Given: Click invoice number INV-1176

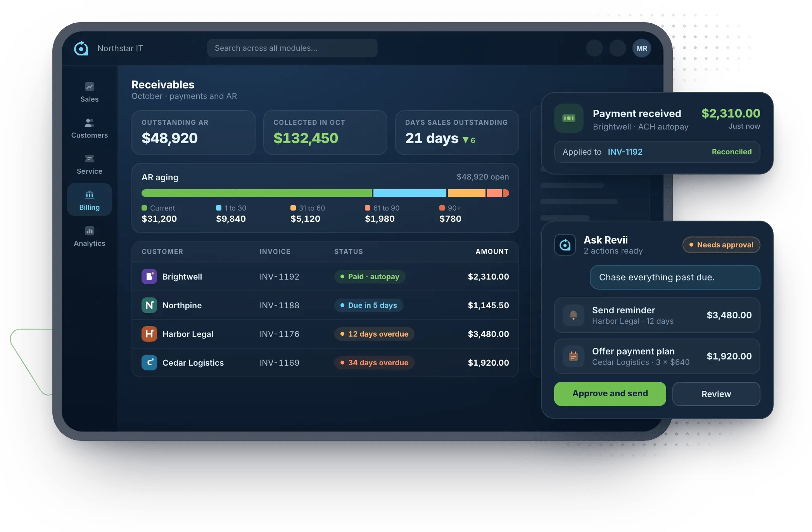Looking at the screenshot, I should pos(279,334).
